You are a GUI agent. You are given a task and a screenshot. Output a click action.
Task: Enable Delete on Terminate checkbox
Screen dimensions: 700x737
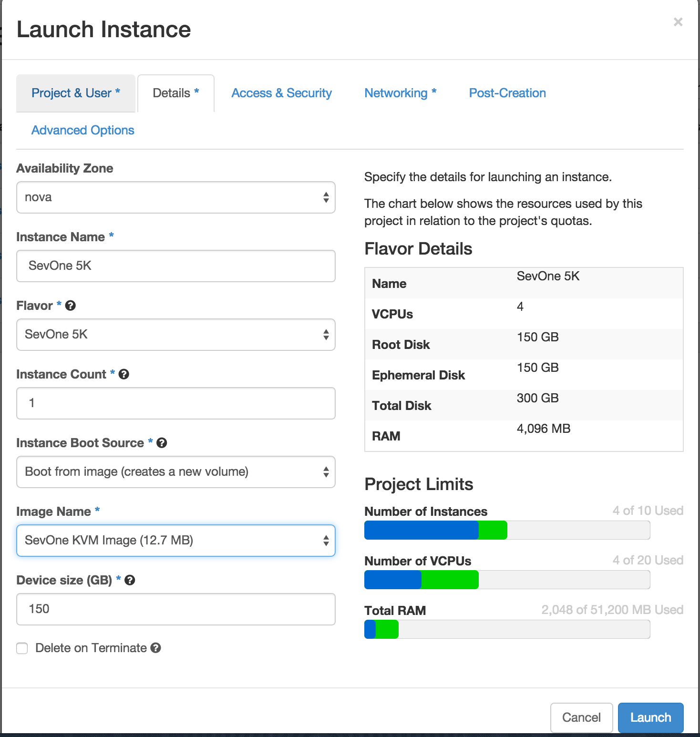[22, 648]
